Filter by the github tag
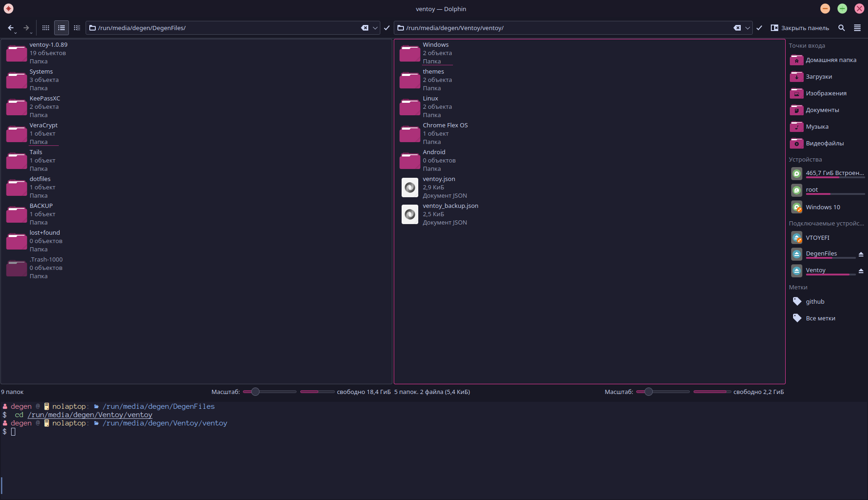Image resolution: width=868 pixels, height=500 pixels. [827, 302]
